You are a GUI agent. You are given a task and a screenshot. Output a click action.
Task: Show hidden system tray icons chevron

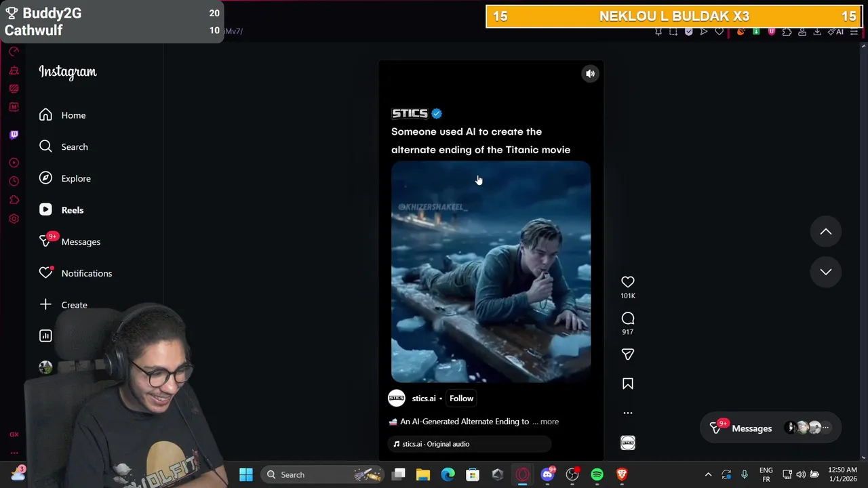click(708, 474)
